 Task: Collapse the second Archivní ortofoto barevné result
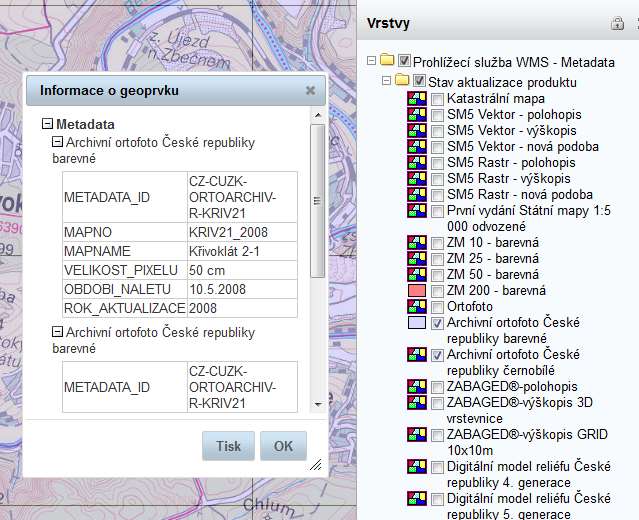(57, 332)
